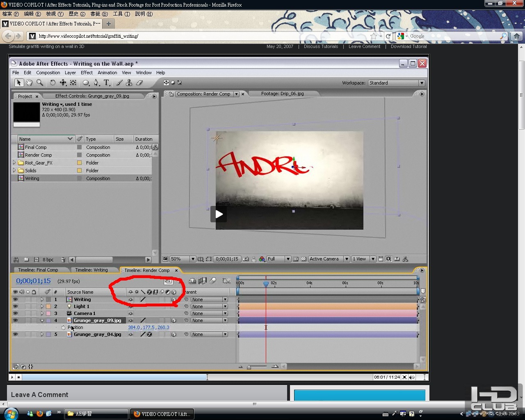Open the Full resolution dropdown

pyautogui.click(x=278, y=259)
